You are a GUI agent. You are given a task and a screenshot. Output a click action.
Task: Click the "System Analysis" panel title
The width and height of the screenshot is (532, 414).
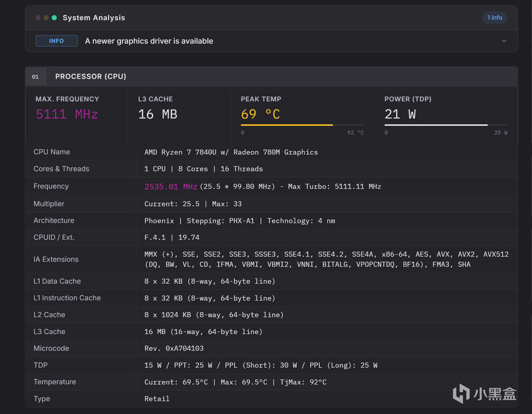94,18
